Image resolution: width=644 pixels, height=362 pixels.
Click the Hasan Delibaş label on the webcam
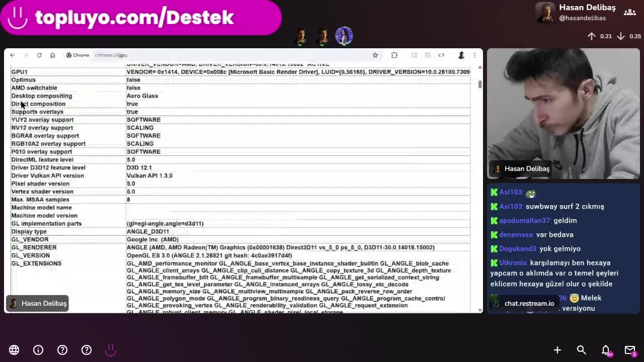521,169
